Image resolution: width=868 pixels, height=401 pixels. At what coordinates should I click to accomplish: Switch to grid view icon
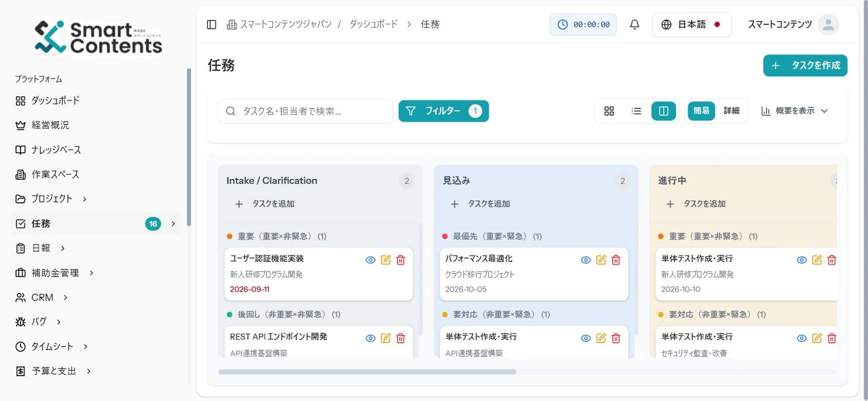pyautogui.click(x=609, y=111)
